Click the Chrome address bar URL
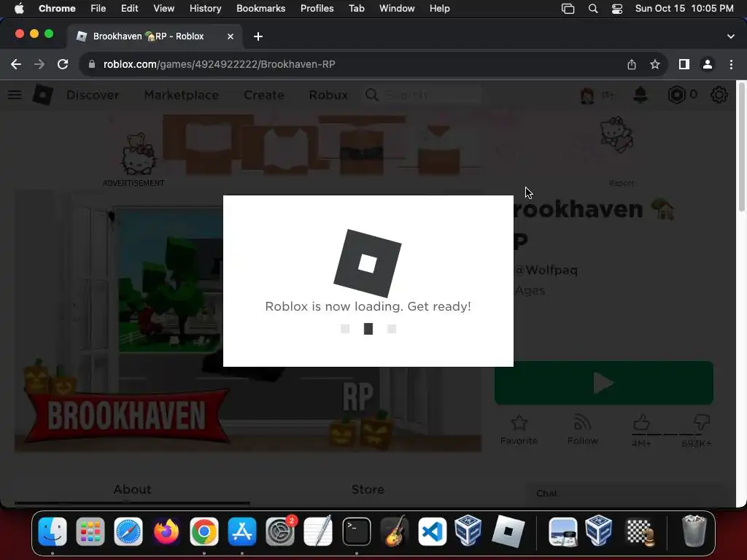Screen dimensions: 747x560 tap(219, 64)
